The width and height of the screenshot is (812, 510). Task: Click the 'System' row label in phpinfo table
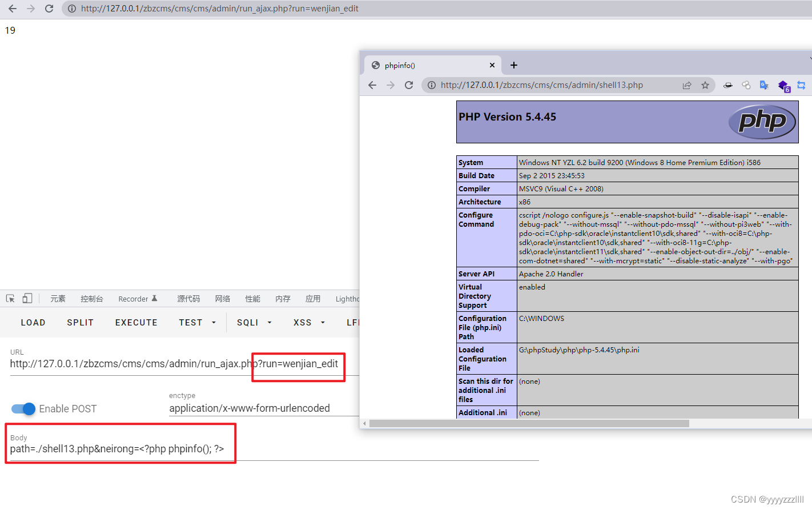click(x=471, y=163)
